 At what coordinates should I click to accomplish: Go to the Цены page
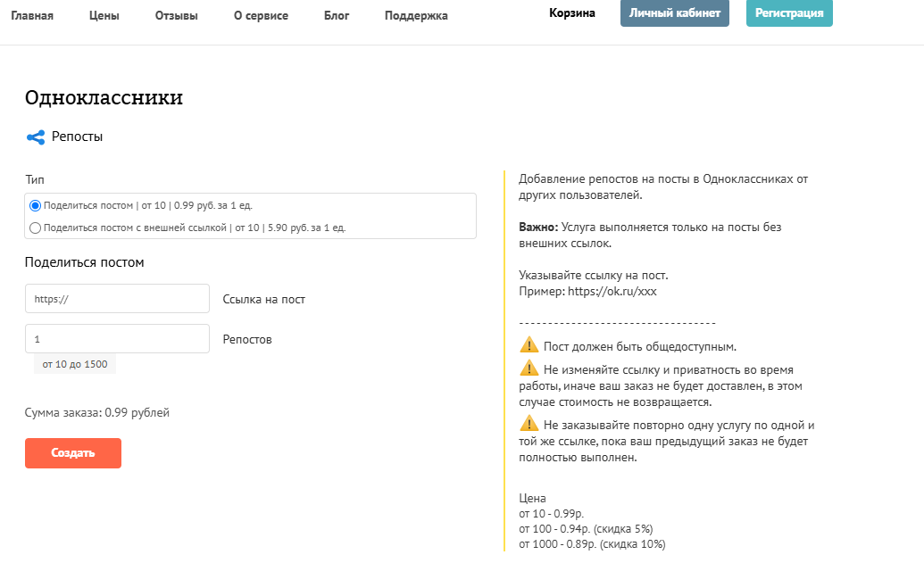click(104, 16)
